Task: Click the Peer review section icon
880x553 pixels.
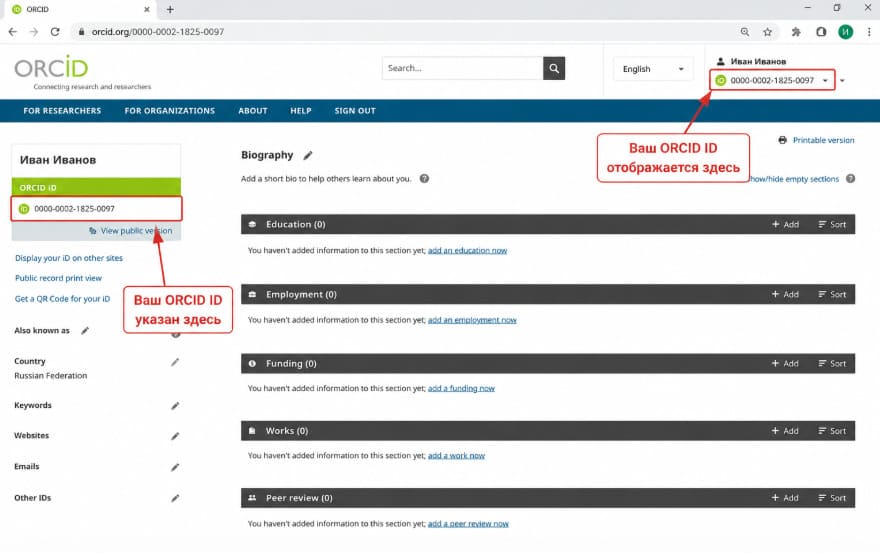Action: pyautogui.click(x=253, y=497)
